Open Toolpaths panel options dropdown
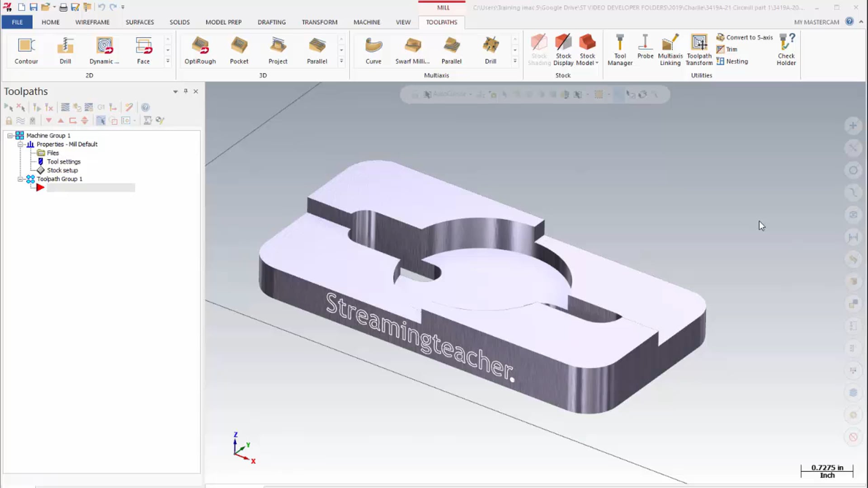The height and width of the screenshot is (488, 868). [175, 91]
